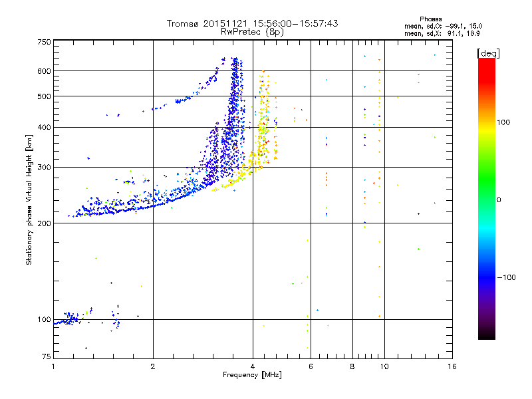This screenshot has height=399, width=532.
Task: Click the y-axis tick label '200'
Action: click(x=44, y=223)
